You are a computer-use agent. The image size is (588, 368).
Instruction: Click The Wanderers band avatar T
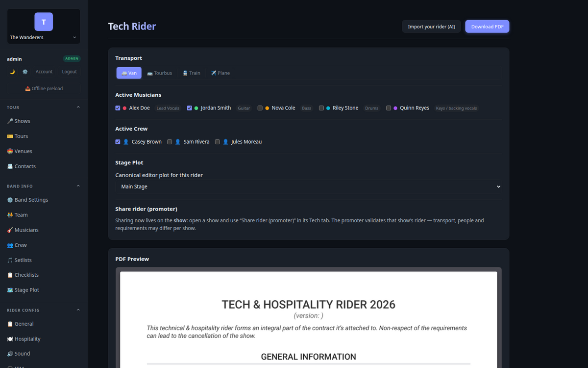pyautogui.click(x=44, y=22)
